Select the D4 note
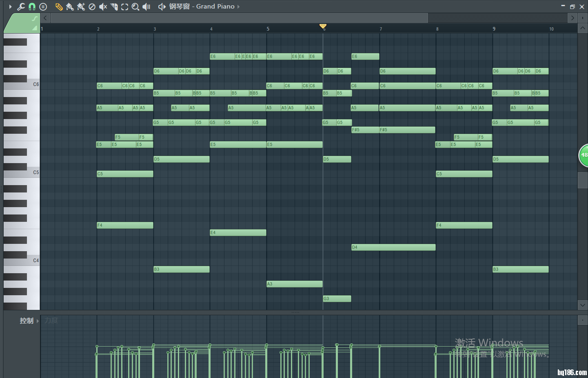588x378 pixels. click(393, 247)
